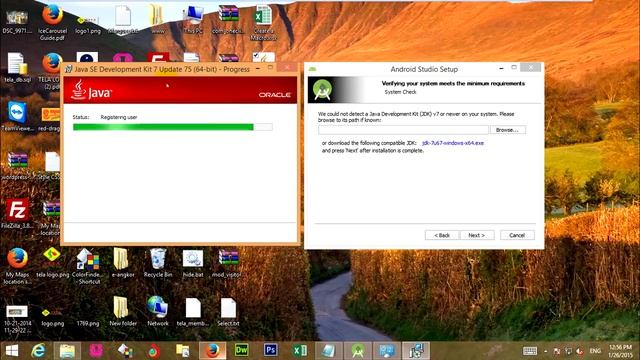640x360 pixels.
Task: Select the IceCarousel Guide.pdf desktop icon
Action: pyautogui.click(x=52, y=22)
